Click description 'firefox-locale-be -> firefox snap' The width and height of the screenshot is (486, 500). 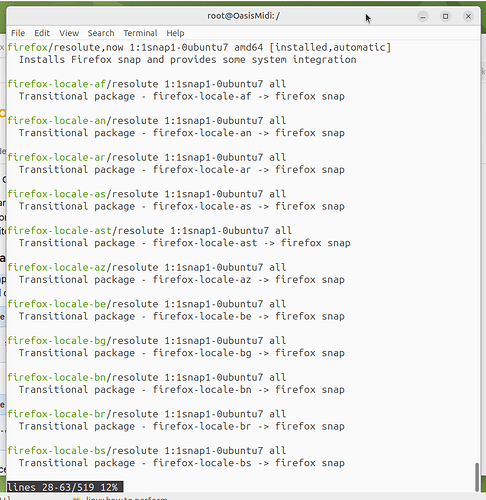coord(249,316)
